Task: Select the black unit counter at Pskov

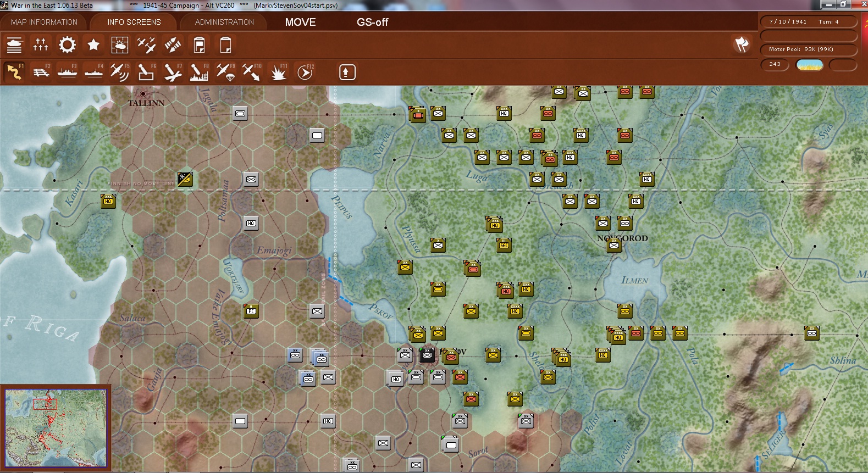Action: coord(427,355)
